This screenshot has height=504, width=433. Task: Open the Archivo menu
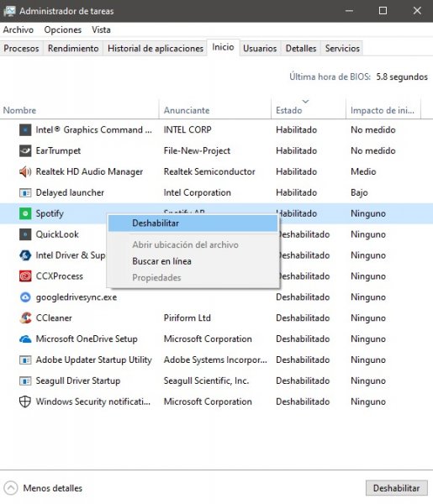click(18, 30)
